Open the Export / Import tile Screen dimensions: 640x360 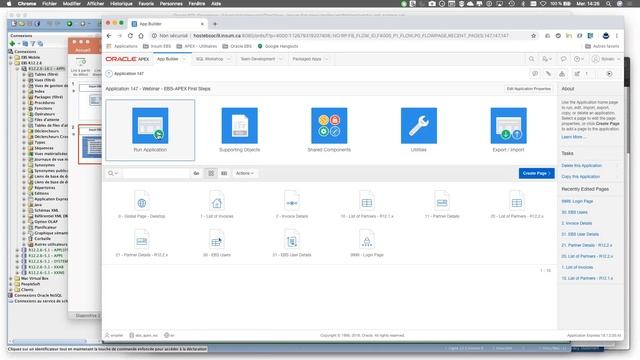point(509,130)
